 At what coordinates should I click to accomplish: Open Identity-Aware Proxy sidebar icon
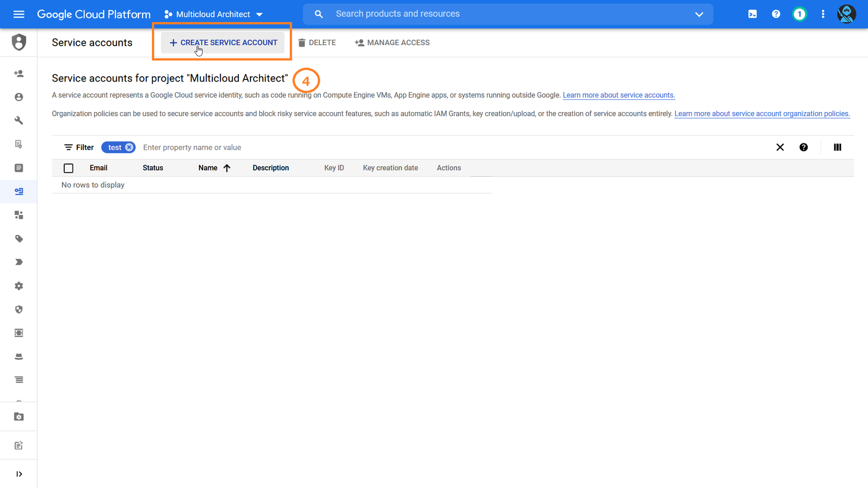[19, 333]
